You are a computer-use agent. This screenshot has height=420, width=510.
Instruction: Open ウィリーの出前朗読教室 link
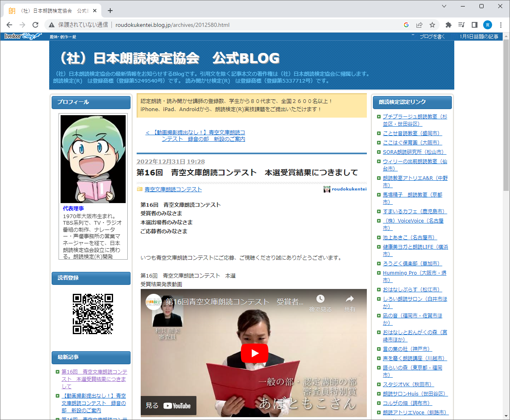[415, 165]
